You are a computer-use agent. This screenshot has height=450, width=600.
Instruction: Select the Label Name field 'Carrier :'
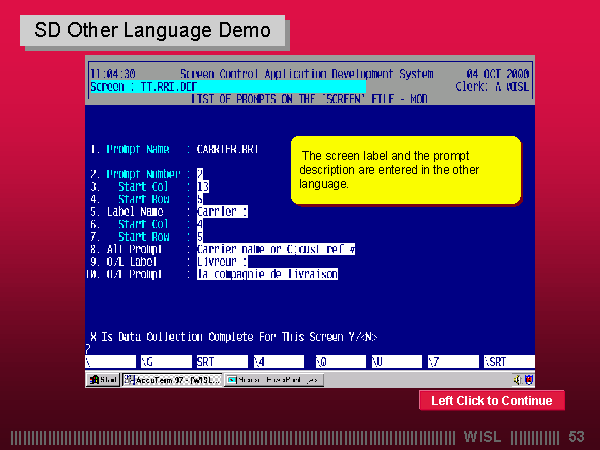coord(222,211)
